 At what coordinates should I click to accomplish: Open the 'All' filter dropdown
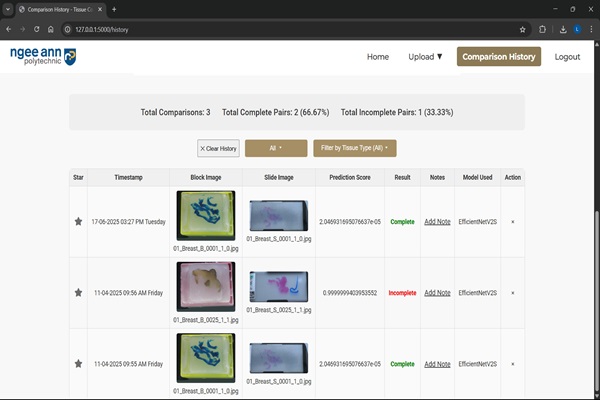pos(275,148)
